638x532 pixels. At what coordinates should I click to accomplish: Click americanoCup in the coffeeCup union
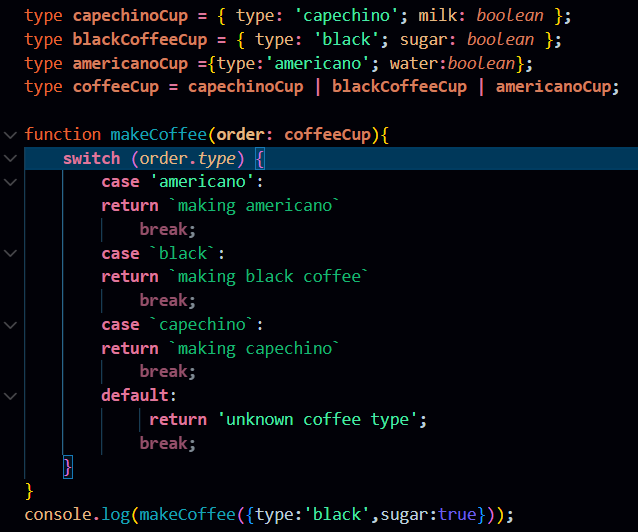(x=553, y=87)
